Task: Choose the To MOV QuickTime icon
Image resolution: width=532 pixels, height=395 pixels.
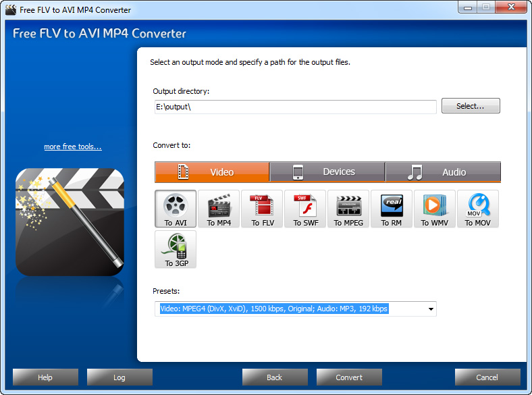Action: tap(478, 209)
